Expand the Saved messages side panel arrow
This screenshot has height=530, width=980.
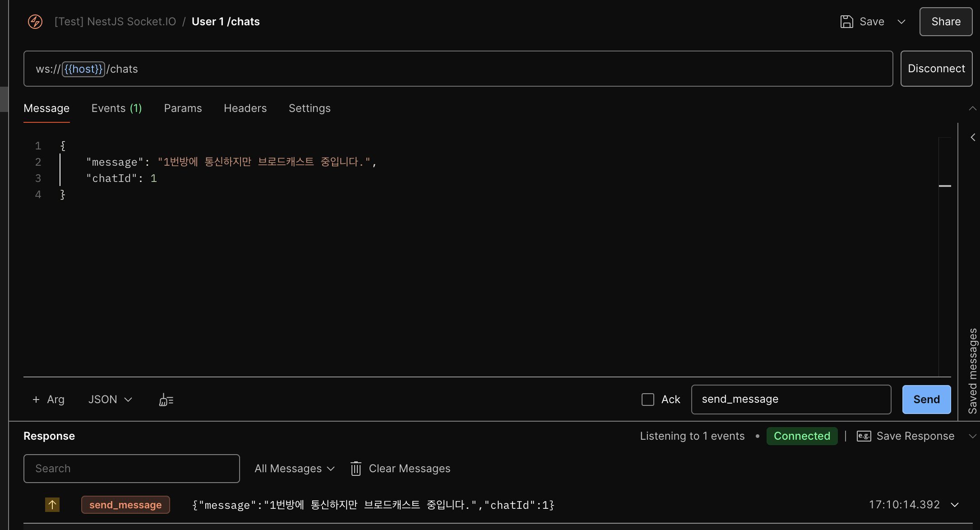click(973, 137)
